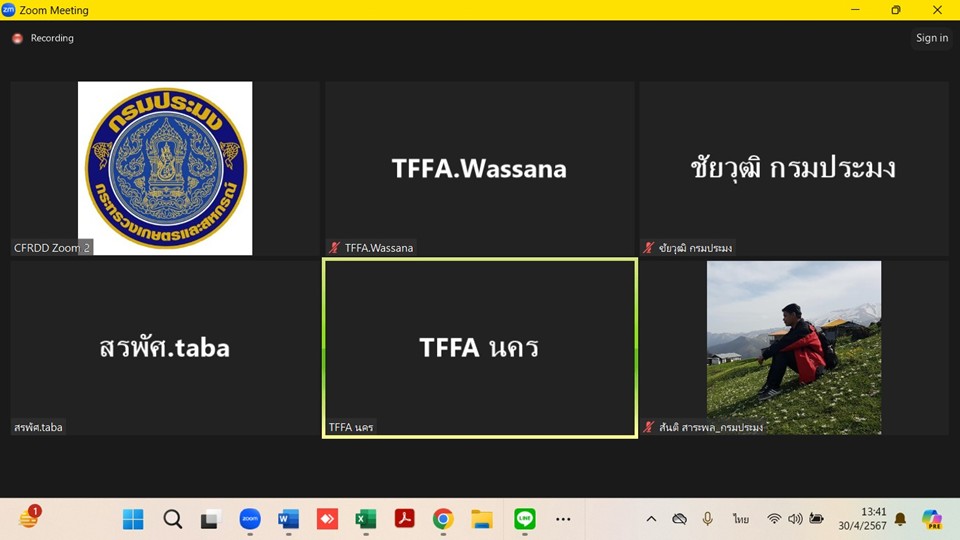The width and height of the screenshot is (960, 540).
Task: Click the Zoom icon in the taskbar
Action: (x=250, y=519)
